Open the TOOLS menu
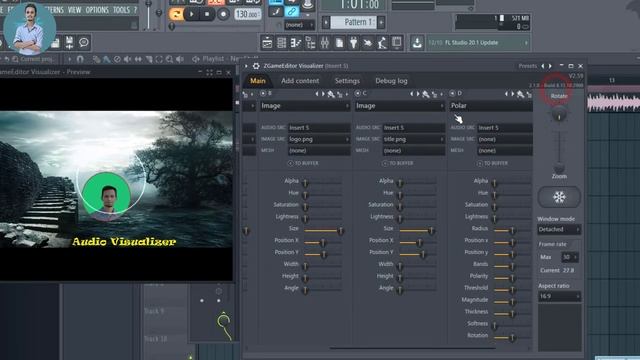Viewport: 640px width, 360px height. click(121, 10)
